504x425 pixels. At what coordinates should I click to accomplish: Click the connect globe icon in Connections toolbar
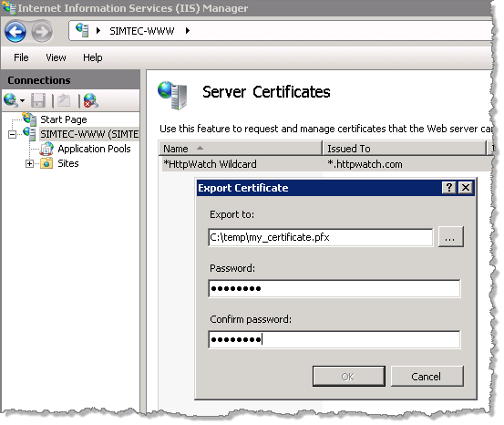11,100
